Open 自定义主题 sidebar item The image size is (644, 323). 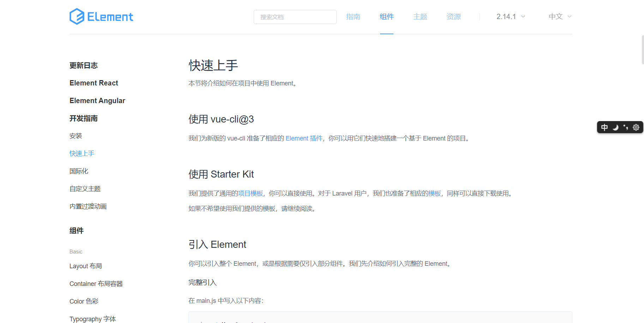click(x=85, y=189)
